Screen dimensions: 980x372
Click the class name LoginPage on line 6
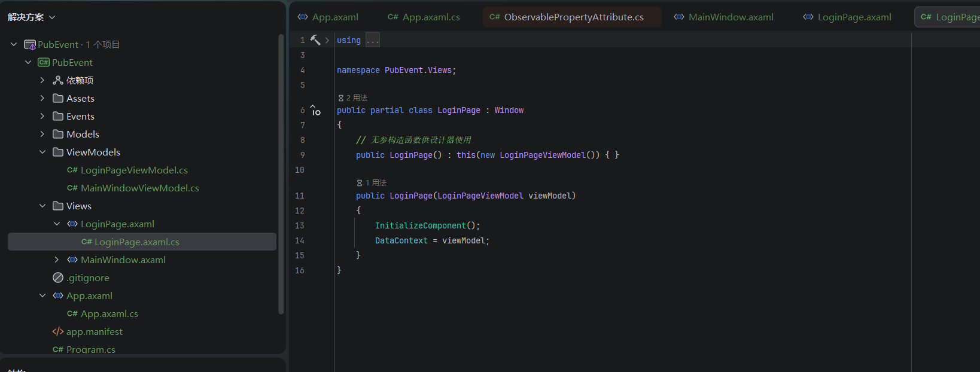pyautogui.click(x=459, y=110)
